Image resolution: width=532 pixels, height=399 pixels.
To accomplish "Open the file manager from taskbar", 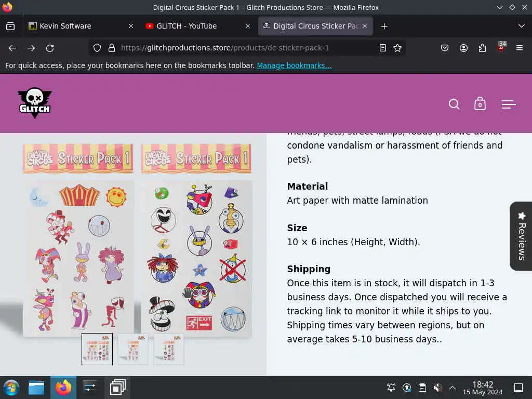I will point(36,388).
